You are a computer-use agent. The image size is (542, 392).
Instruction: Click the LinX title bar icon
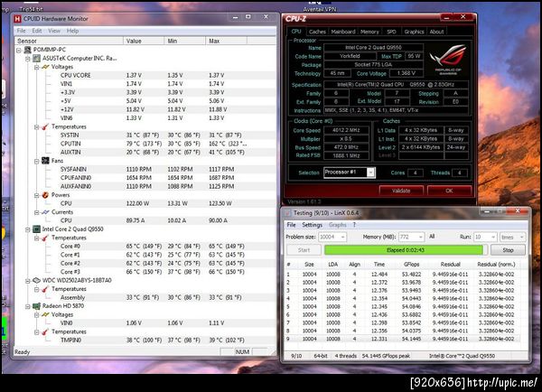(287, 213)
